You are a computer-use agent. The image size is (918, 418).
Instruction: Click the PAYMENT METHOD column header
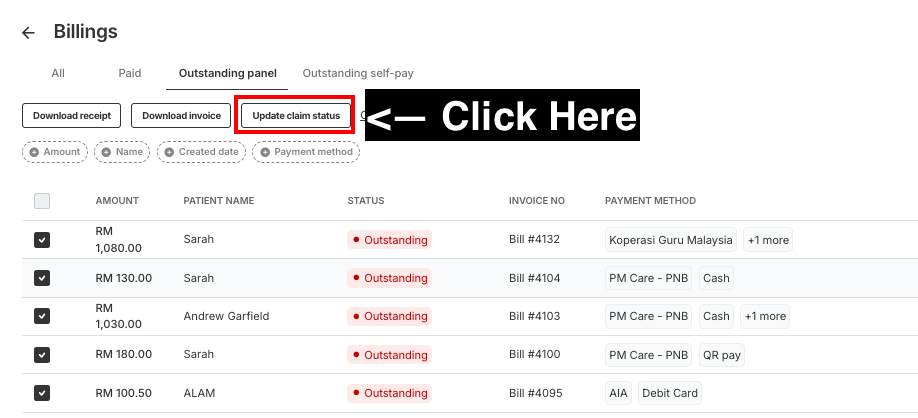tap(650, 201)
